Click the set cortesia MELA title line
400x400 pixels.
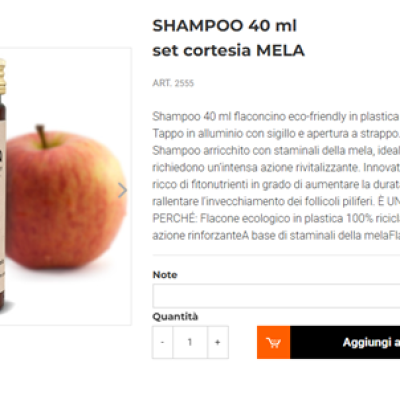[x=228, y=50]
